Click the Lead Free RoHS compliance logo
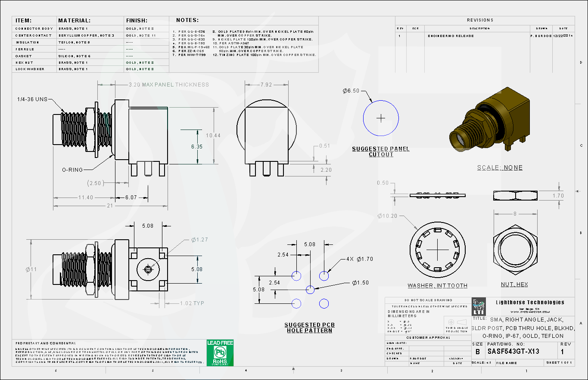This screenshot has width=588, height=380. pos(220,352)
